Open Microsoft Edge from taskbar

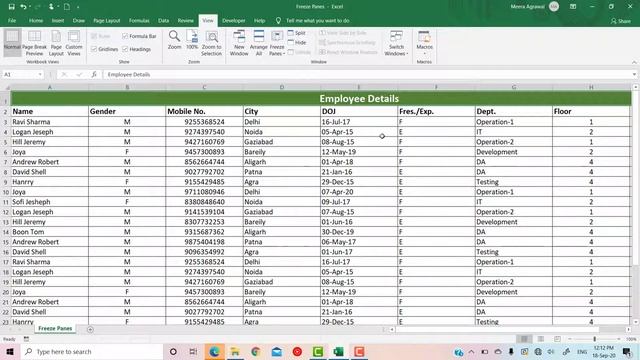(x=214, y=351)
